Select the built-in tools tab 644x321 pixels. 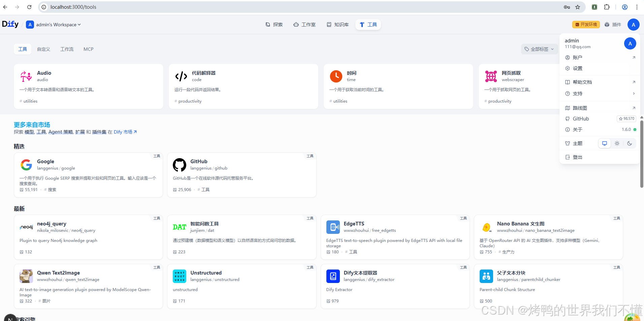tap(23, 49)
